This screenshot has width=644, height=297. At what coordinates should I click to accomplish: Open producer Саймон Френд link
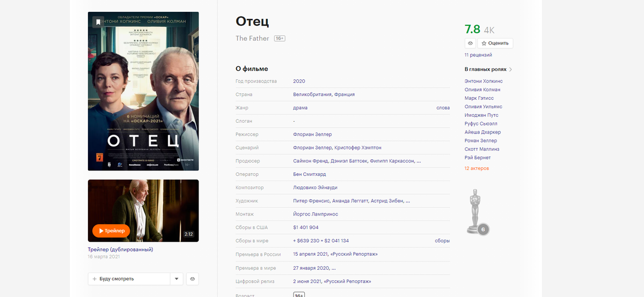point(311,161)
